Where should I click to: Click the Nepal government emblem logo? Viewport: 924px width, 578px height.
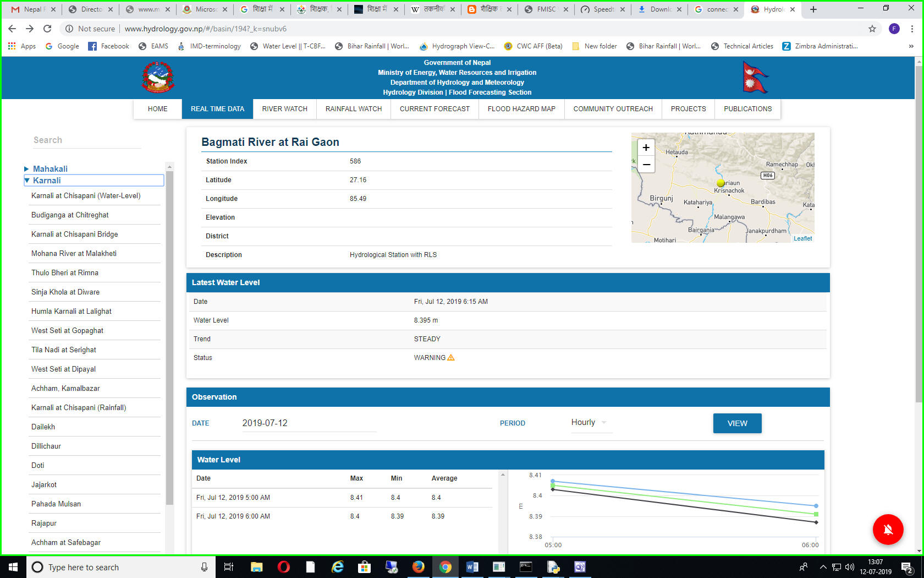[x=158, y=78]
